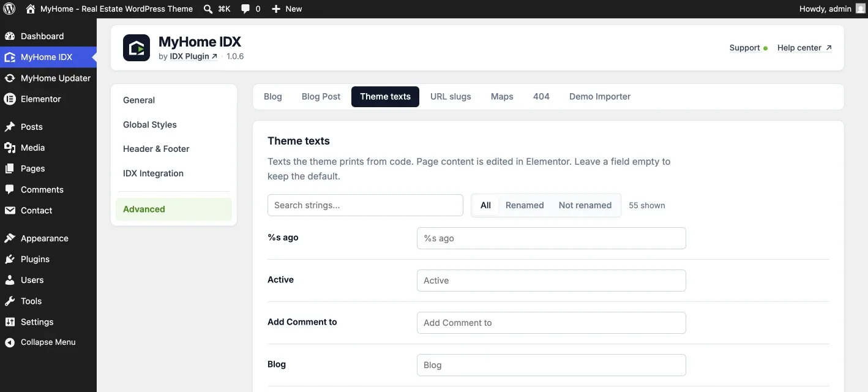Open the Plugins menu label
This screenshot has height=392, width=868.
[35, 259]
